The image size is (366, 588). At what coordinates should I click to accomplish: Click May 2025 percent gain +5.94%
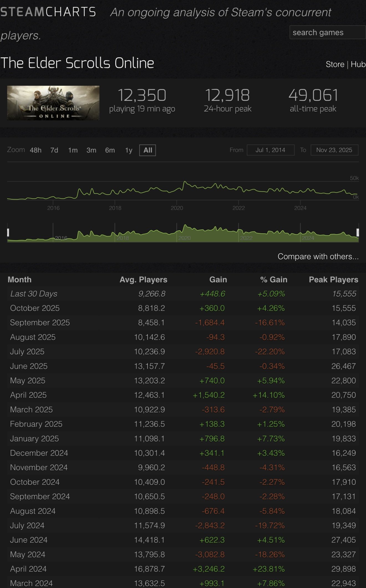pos(271,381)
